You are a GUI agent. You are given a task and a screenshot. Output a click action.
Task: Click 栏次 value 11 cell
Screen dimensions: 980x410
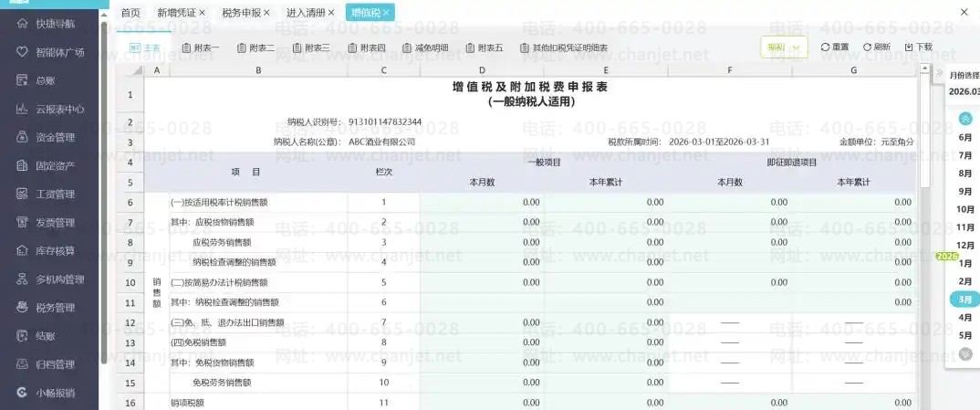(384, 403)
